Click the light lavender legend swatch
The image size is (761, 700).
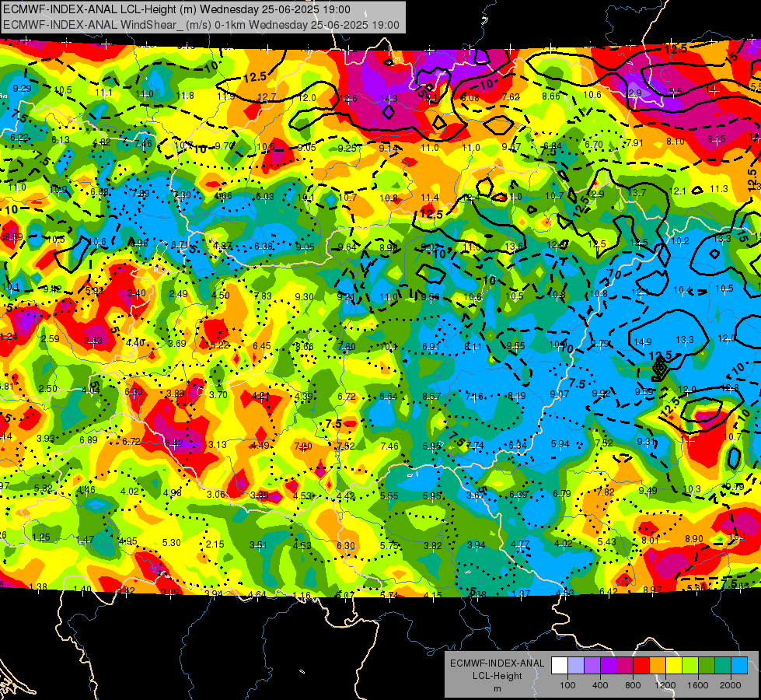point(576,666)
